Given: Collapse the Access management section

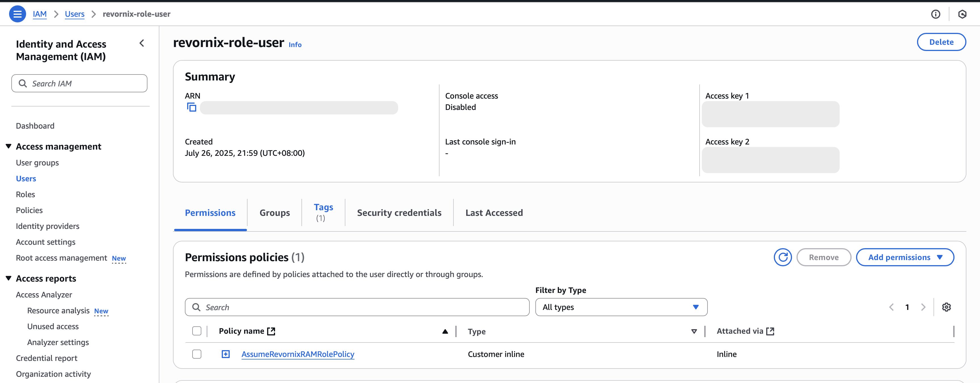Looking at the screenshot, I should click(9, 146).
